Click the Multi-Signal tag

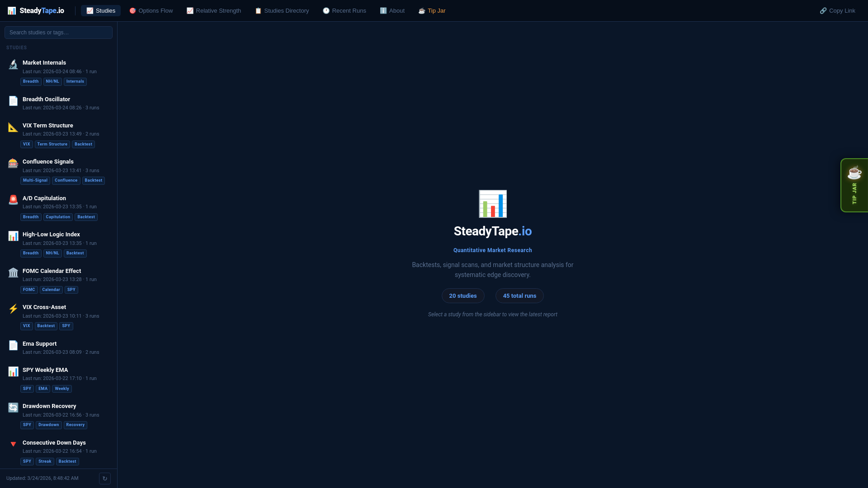point(35,181)
